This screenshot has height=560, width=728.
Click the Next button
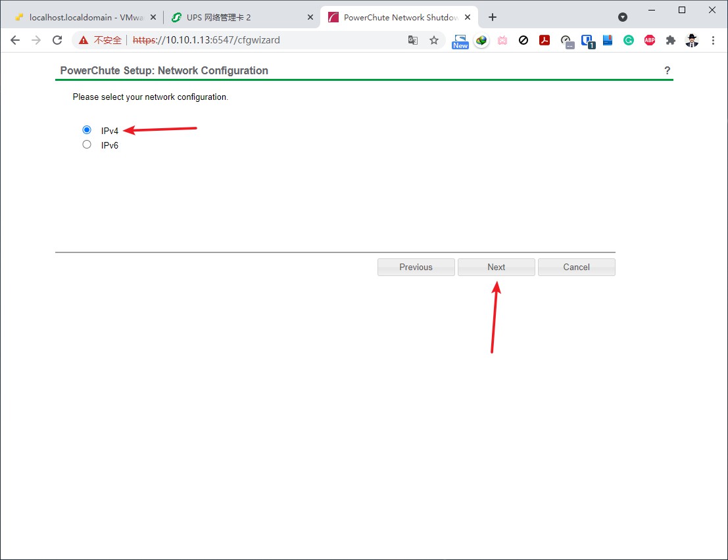coord(496,267)
